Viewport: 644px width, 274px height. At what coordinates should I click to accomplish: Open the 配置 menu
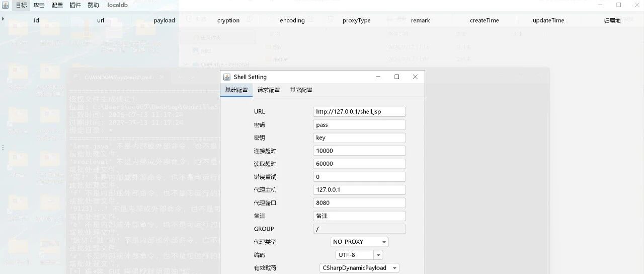57,5
